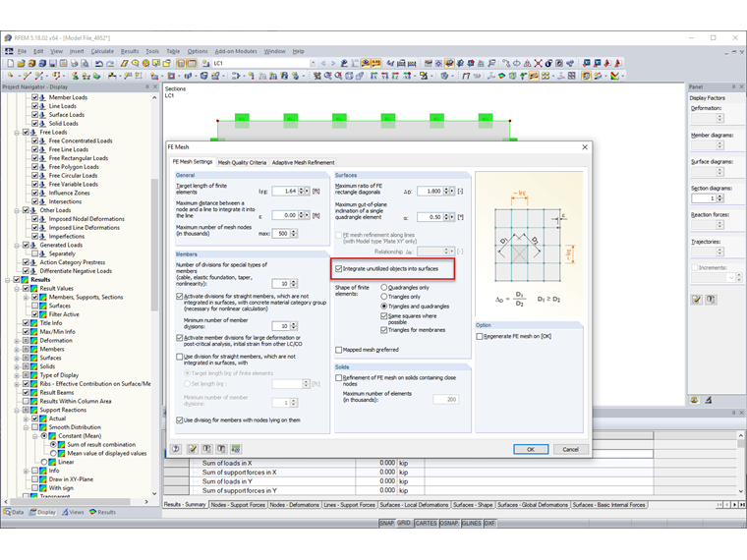
Task: Click the pencil edit icon in FE Mesh dialog
Action: click(x=193, y=449)
